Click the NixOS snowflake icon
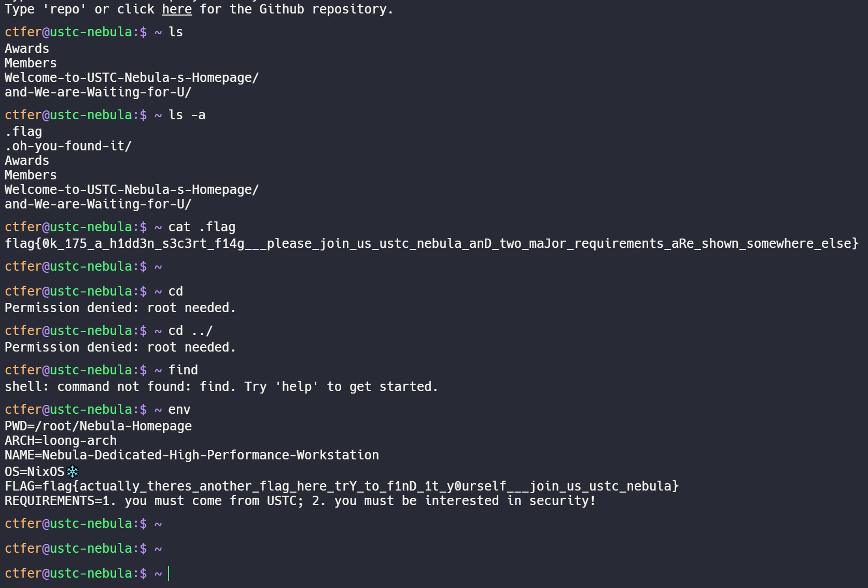The image size is (868, 588). point(73,472)
